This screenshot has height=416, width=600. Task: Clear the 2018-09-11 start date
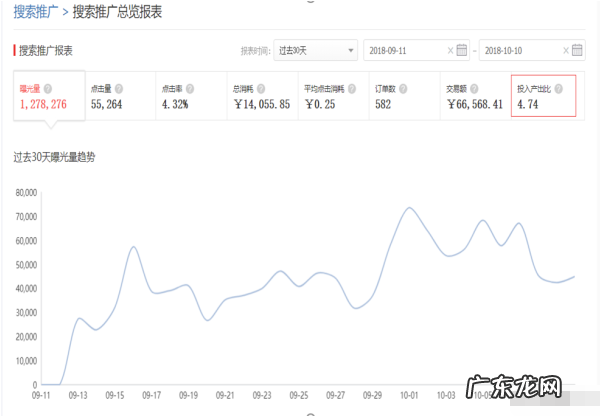tap(450, 51)
